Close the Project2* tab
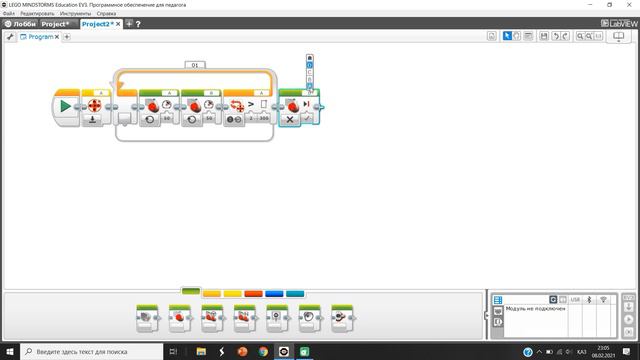This screenshot has width=640, height=360. tap(118, 24)
